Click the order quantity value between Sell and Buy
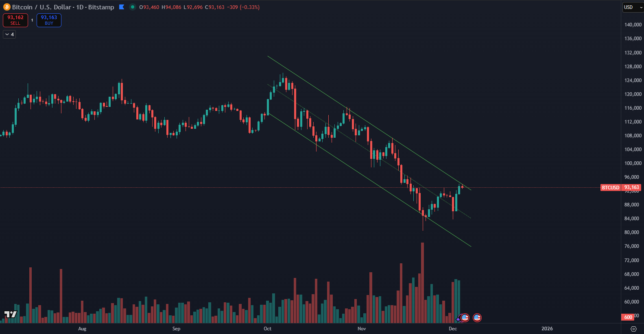Screen dimensions: 644x334 [x=32, y=20]
